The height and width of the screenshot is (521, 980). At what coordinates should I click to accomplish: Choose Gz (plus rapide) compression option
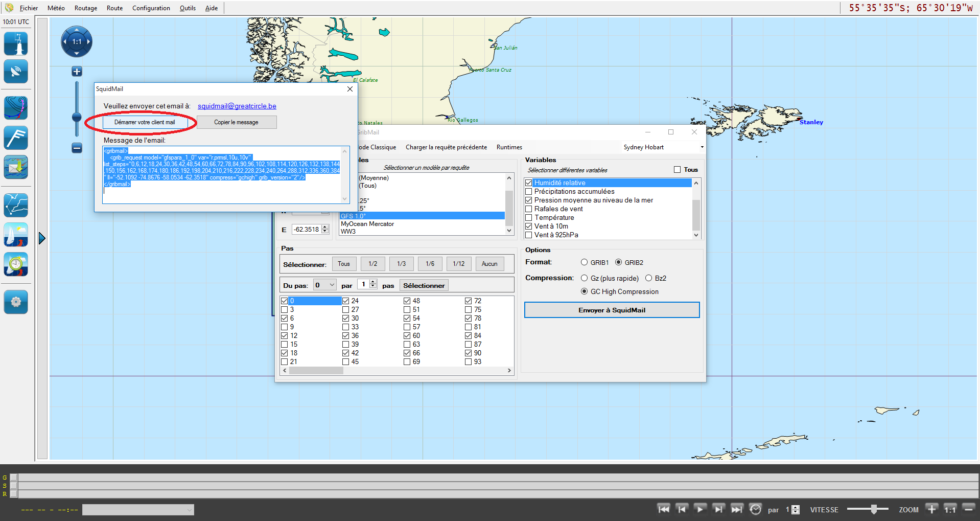click(584, 278)
